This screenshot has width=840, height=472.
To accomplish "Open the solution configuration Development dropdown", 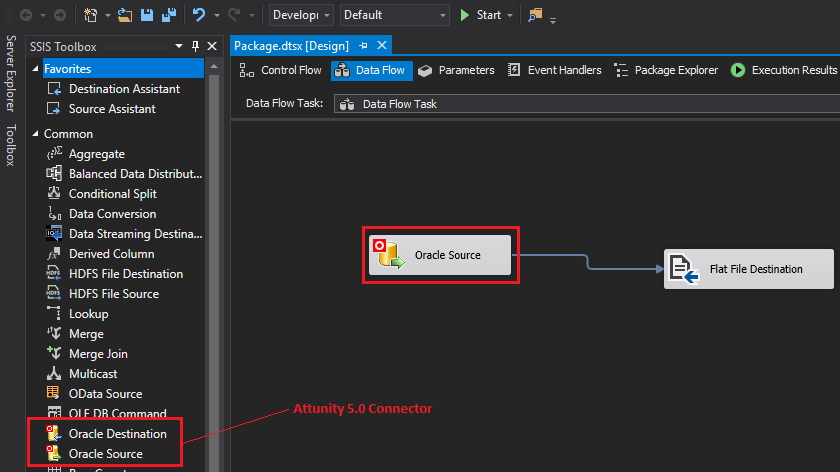I will point(301,15).
